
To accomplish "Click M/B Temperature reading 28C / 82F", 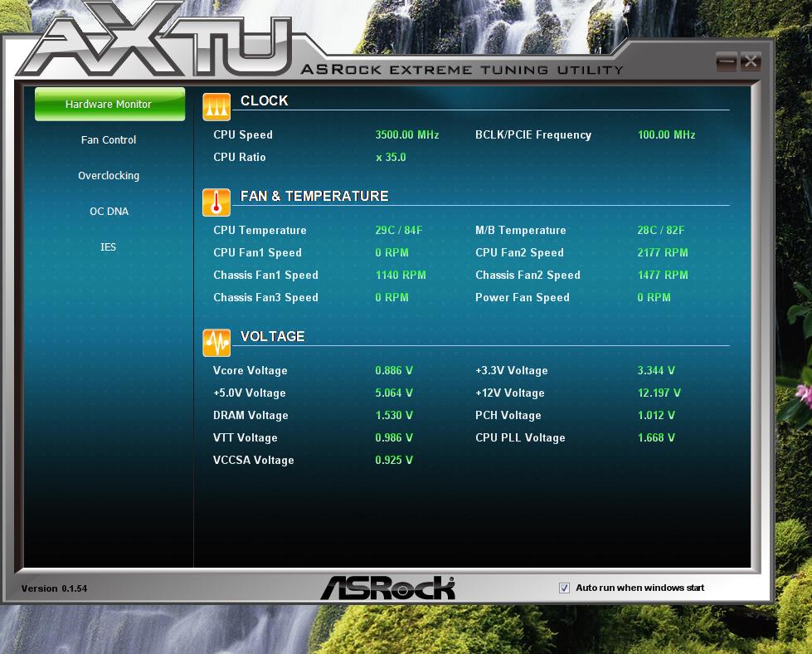I will [661, 230].
